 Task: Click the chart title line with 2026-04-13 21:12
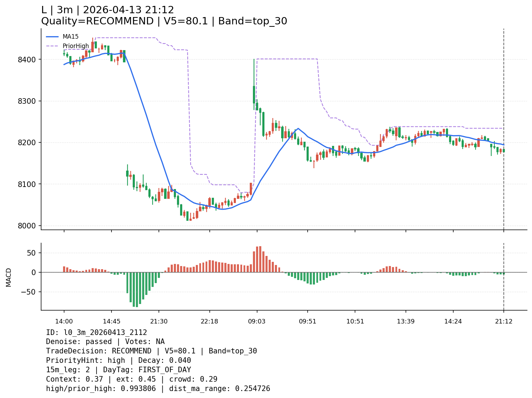[108, 10]
